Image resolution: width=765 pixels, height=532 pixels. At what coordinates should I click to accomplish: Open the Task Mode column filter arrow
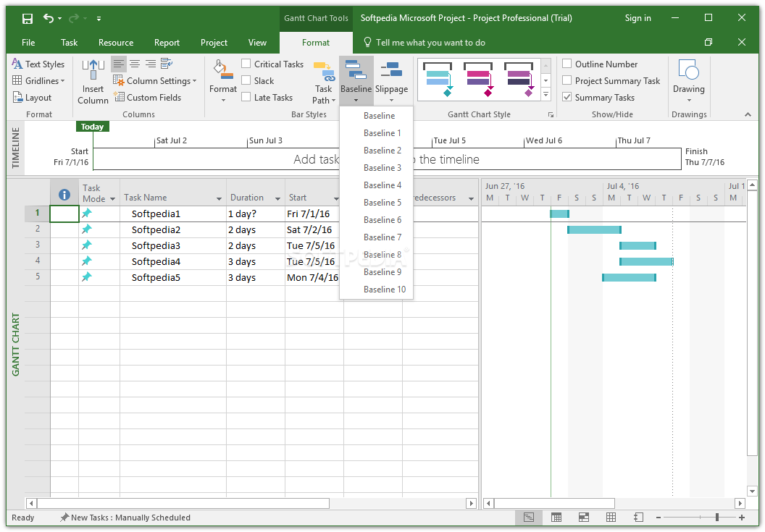[113, 199]
